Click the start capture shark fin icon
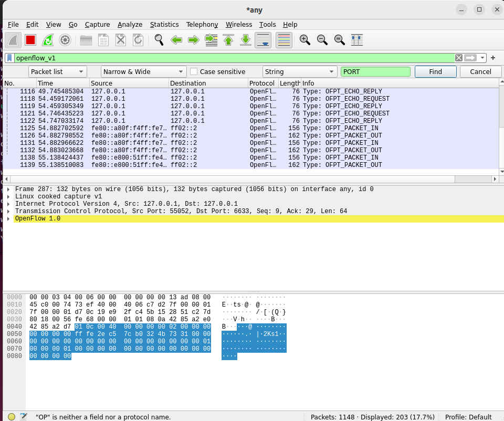This screenshot has width=504, height=421. pos(13,40)
